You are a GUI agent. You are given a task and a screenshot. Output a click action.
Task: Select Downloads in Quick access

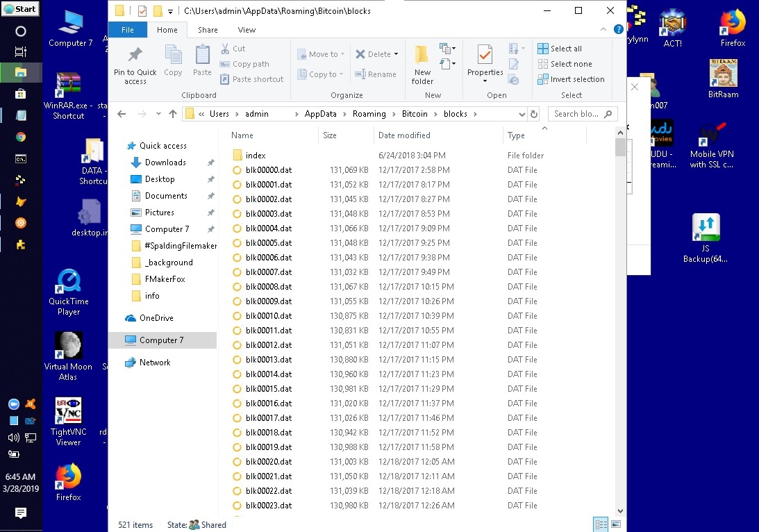[x=165, y=162]
